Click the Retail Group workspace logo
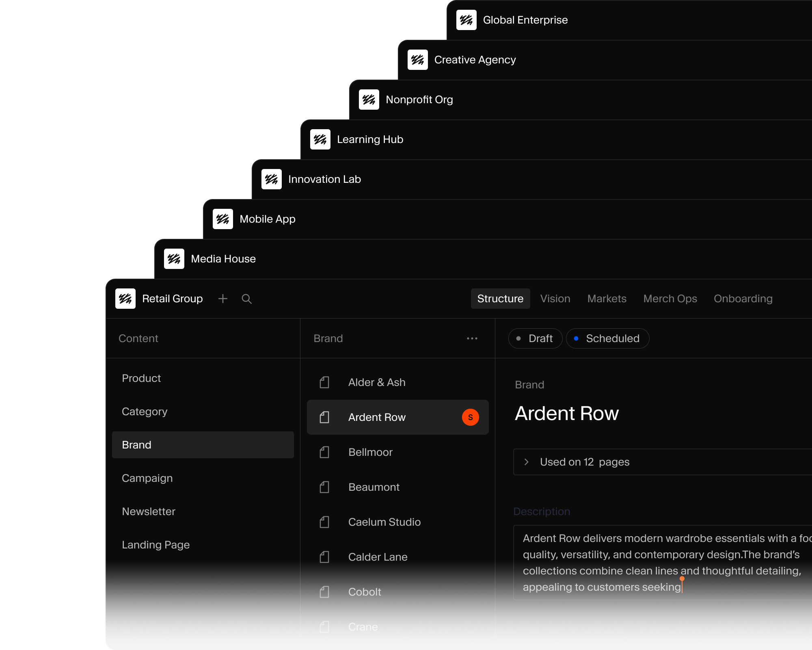The height and width of the screenshot is (650, 812). point(125,299)
